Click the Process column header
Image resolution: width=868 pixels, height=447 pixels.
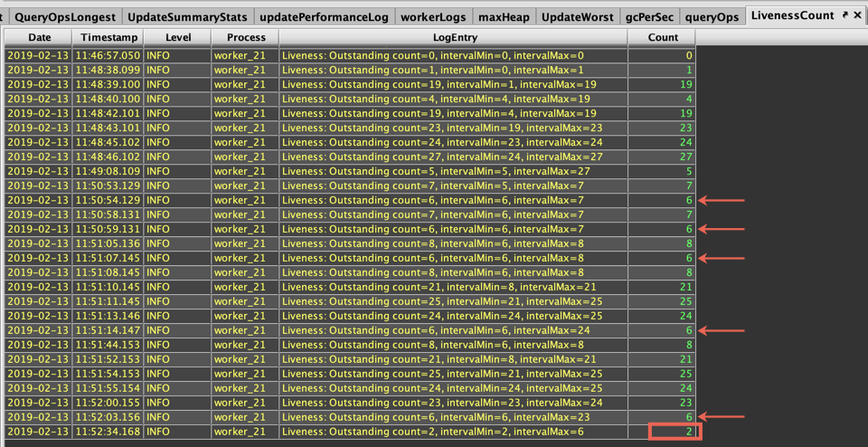click(245, 37)
